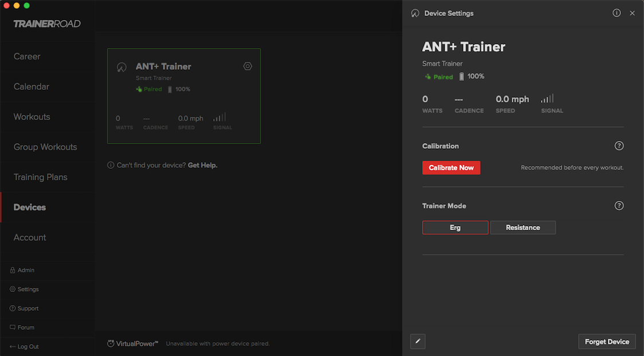
Task: Click the VirtualPower logo icon
Action: click(111, 343)
